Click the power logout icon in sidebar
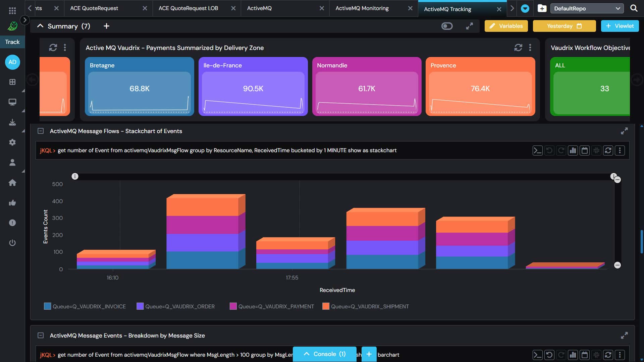Screen dimensions: 644x362 coord(12,243)
